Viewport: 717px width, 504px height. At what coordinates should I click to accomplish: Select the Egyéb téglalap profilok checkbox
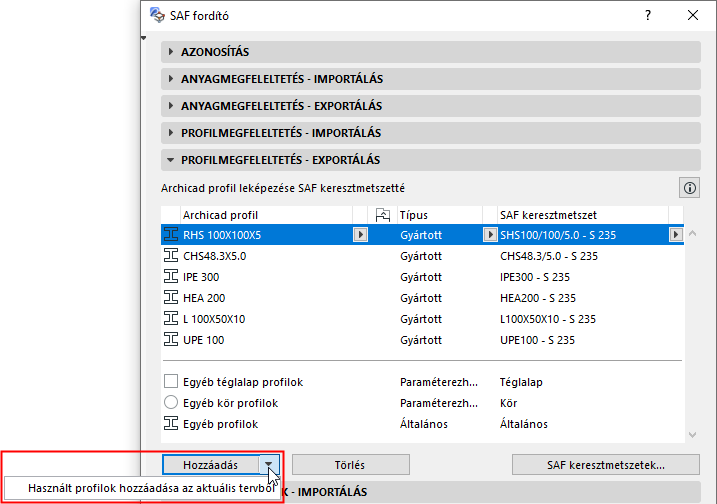click(169, 383)
